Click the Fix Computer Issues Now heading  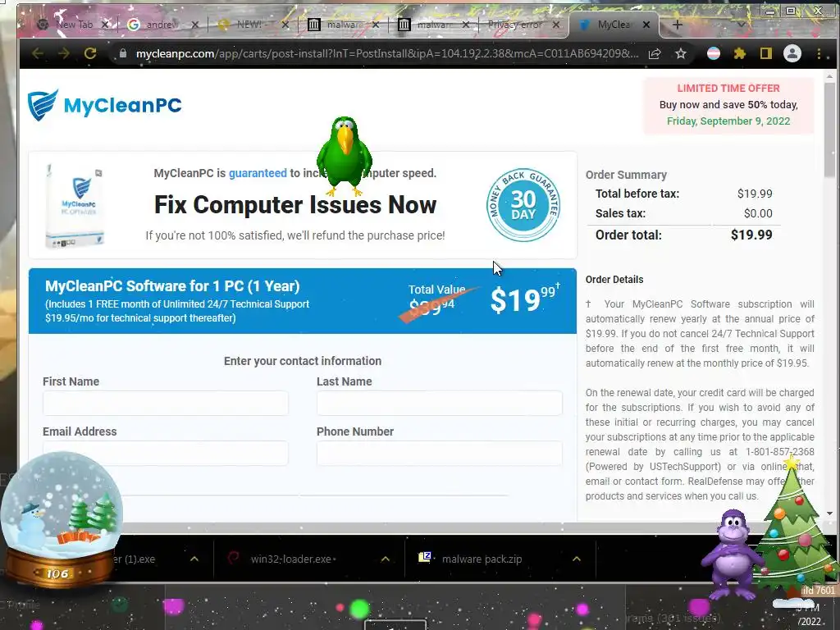tap(295, 204)
